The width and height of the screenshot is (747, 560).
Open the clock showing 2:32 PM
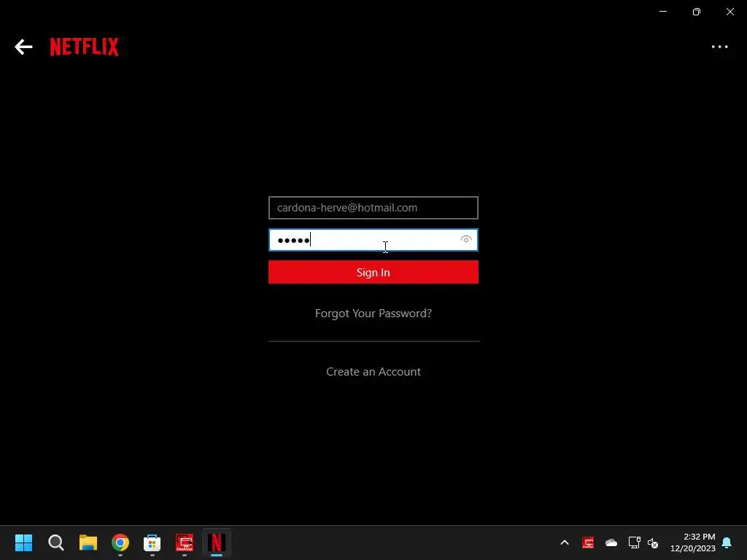pos(693,542)
